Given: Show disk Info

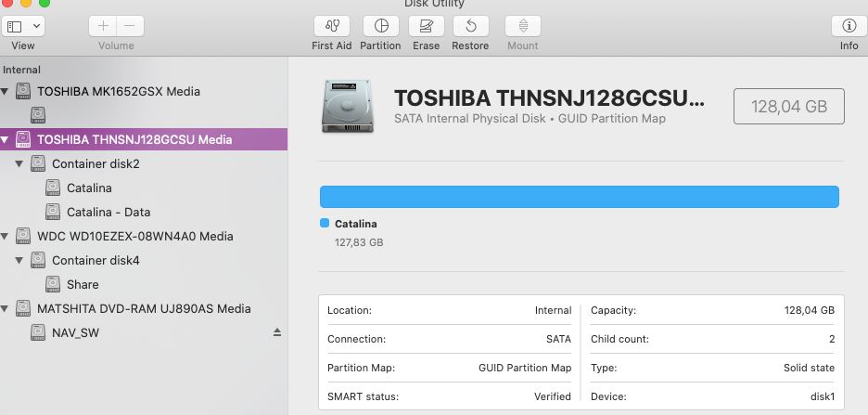Looking at the screenshot, I should pyautogui.click(x=849, y=25).
